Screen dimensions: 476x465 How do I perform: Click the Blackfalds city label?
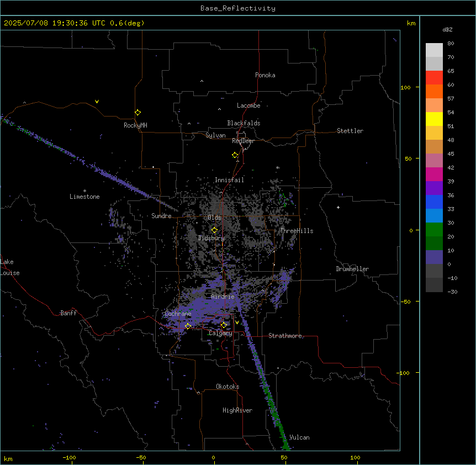[x=244, y=123]
